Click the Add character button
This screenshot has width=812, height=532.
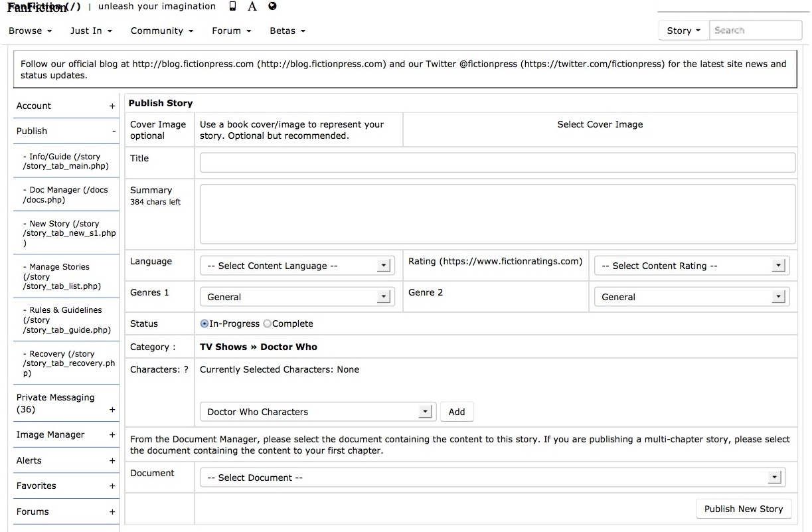click(x=457, y=412)
